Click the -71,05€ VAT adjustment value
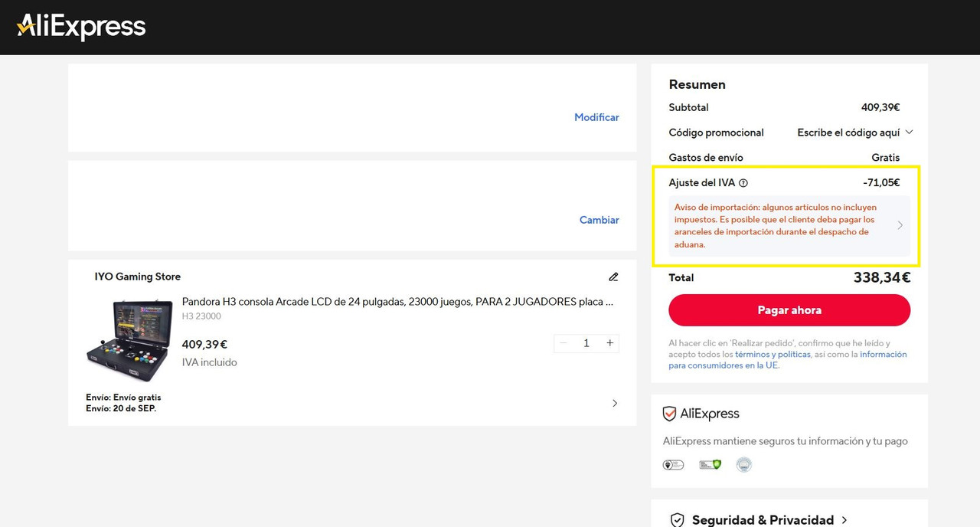Viewport: 980px width, 527px height. pos(881,183)
